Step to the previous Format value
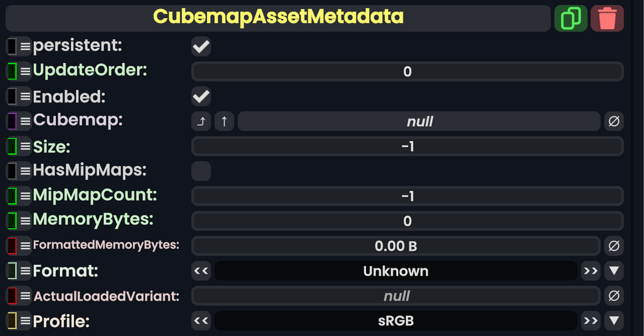Viewport: 644px width, 336px height. tap(201, 271)
